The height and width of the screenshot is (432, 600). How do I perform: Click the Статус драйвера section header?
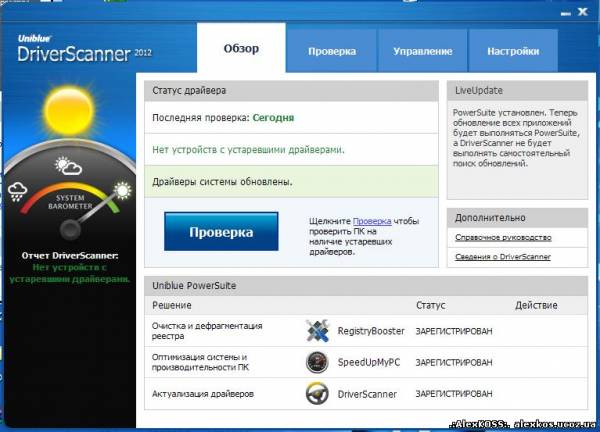tap(292, 91)
